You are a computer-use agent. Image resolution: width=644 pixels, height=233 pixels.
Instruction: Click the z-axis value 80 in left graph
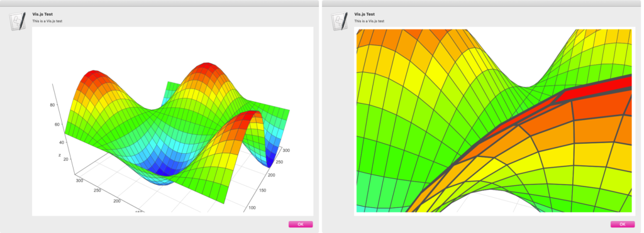point(52,105)
